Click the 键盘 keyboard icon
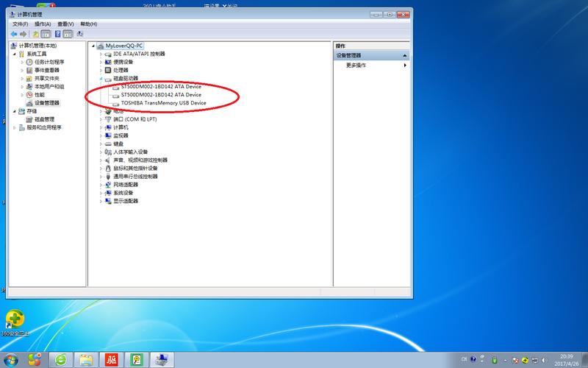588x368 pixels. pyautogui.click(x=108, y=144)
